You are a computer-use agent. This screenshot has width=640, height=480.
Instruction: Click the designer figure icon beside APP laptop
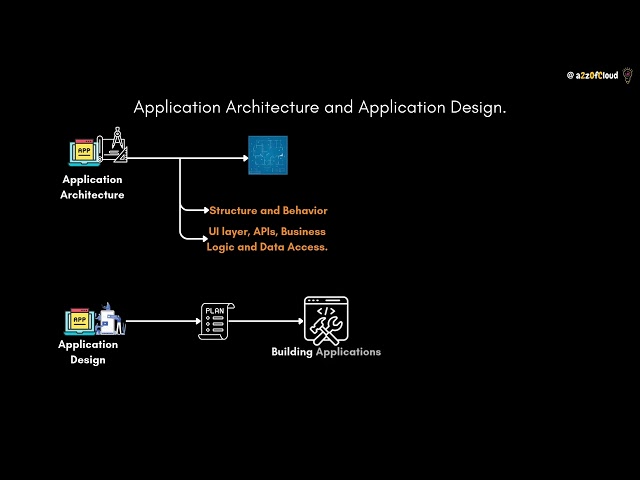pyautogui.click(x=111, y=319)
